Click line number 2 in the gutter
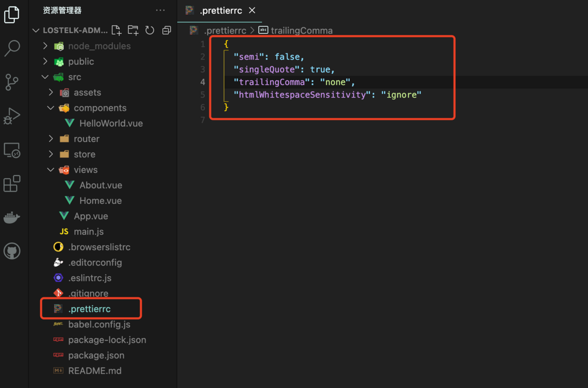This screenshot has height=388, width=588. 203,57
